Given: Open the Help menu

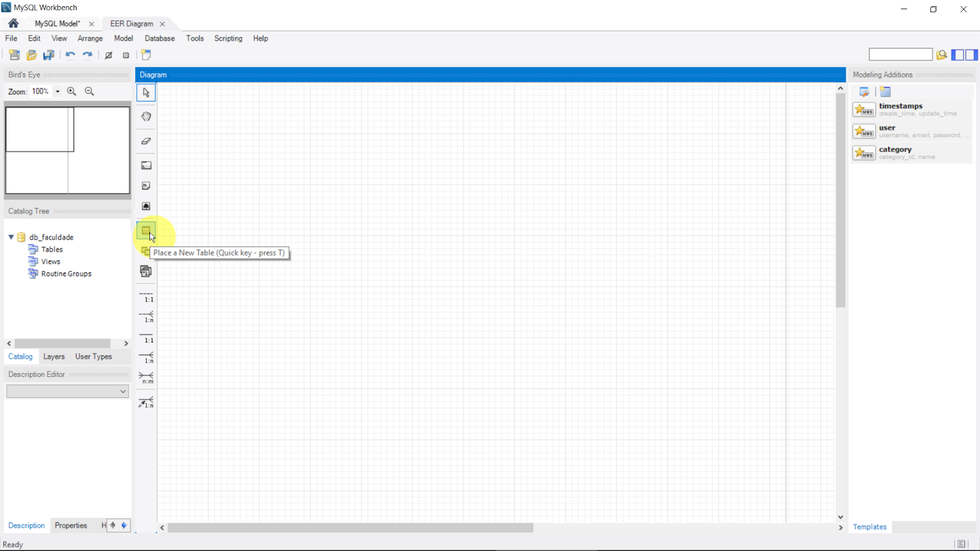Looking at the screenshot, I should (x=260, y=38).
